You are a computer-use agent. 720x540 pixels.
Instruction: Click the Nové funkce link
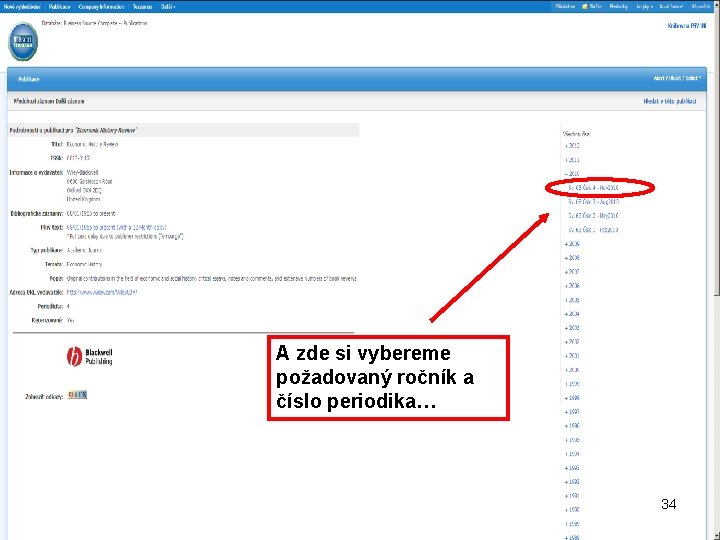pyautogui.click(x=671, y=6)
